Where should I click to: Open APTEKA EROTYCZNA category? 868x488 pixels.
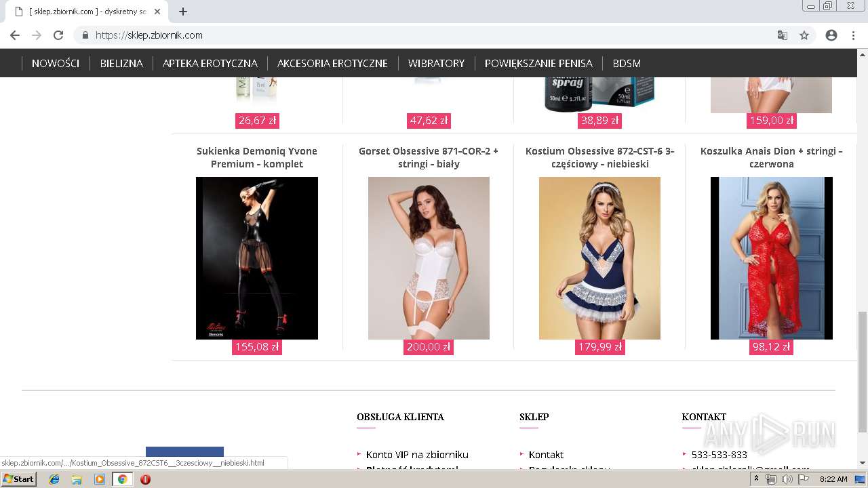pyautogui.click(x=210, y=63)
